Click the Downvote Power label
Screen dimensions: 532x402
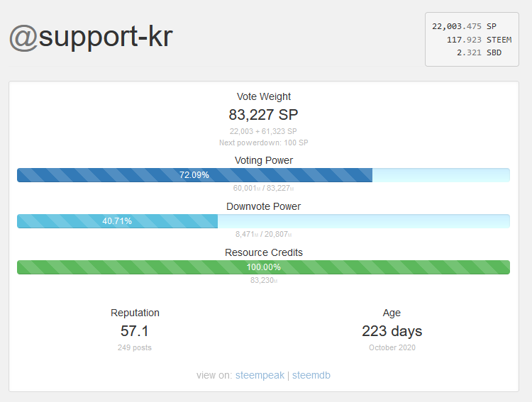tap(264, 206)
